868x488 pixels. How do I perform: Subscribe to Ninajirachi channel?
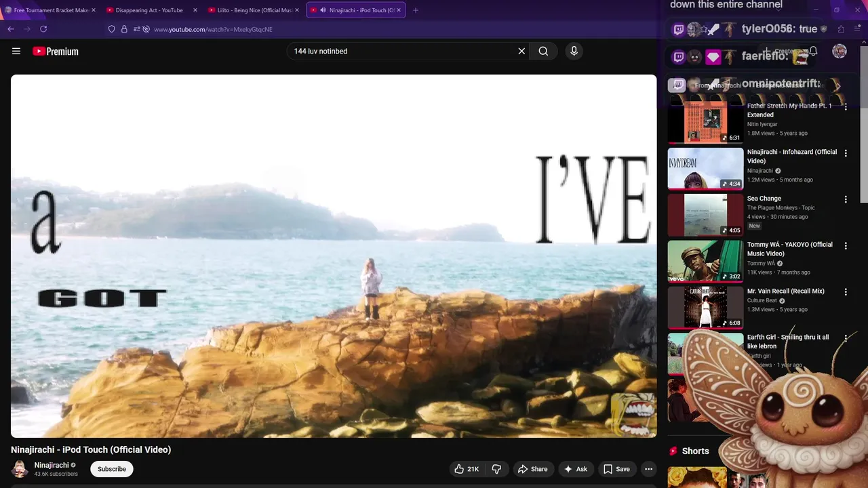(x=112, y=469)
